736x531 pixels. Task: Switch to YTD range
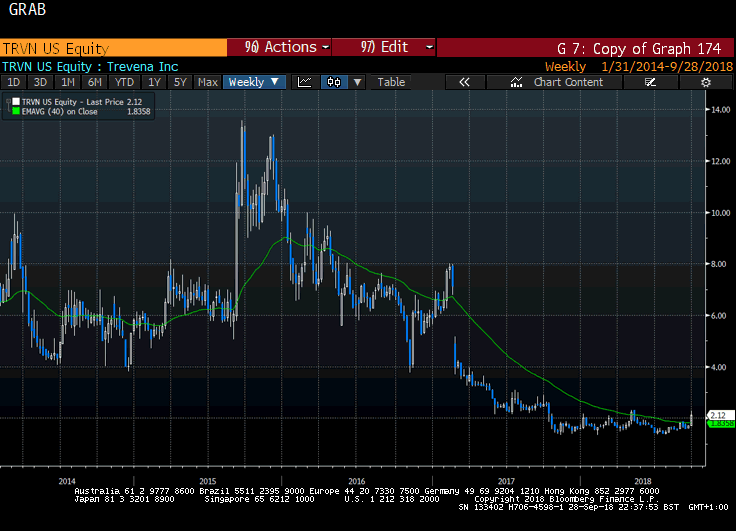[x=124, y=82]
